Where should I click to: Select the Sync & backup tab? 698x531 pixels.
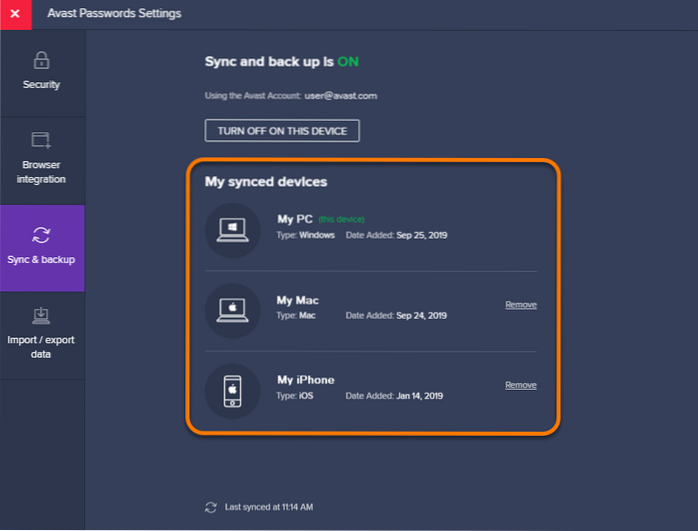(x=42, y=248)
